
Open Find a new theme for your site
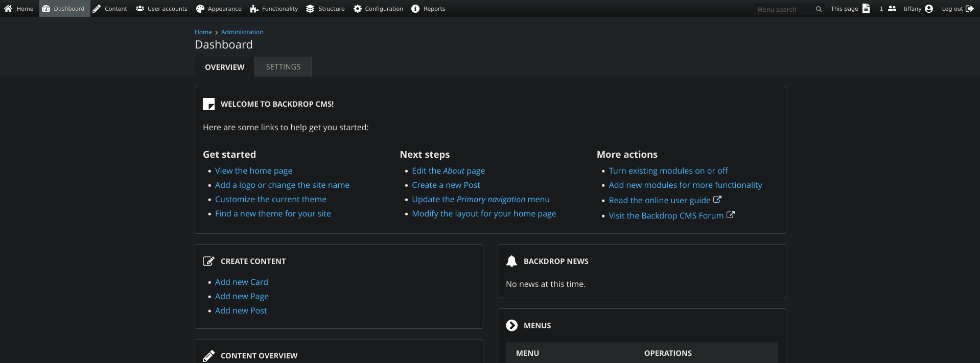pyautogui.click(x=273, y=213)
